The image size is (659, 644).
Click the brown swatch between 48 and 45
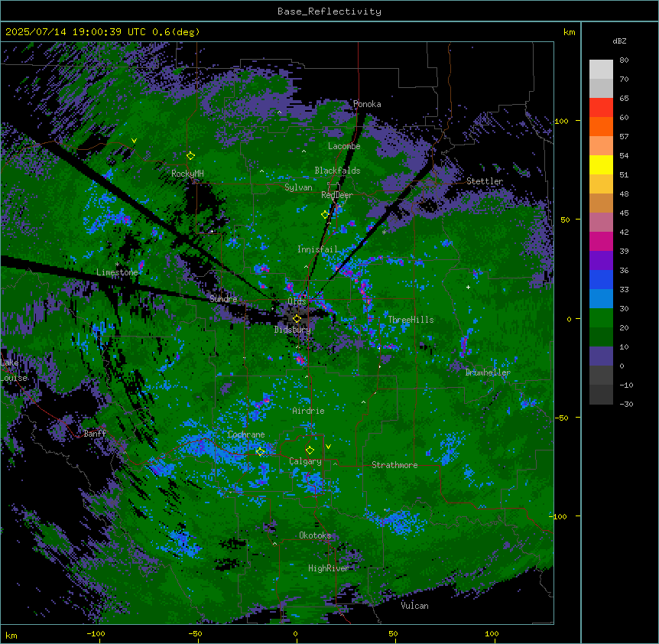[601, 203]
